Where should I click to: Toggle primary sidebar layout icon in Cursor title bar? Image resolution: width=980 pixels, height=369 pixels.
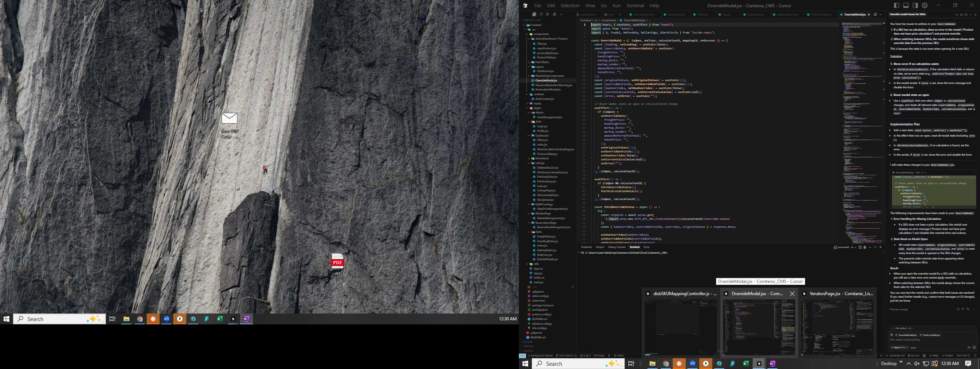(x=897, y=5)
